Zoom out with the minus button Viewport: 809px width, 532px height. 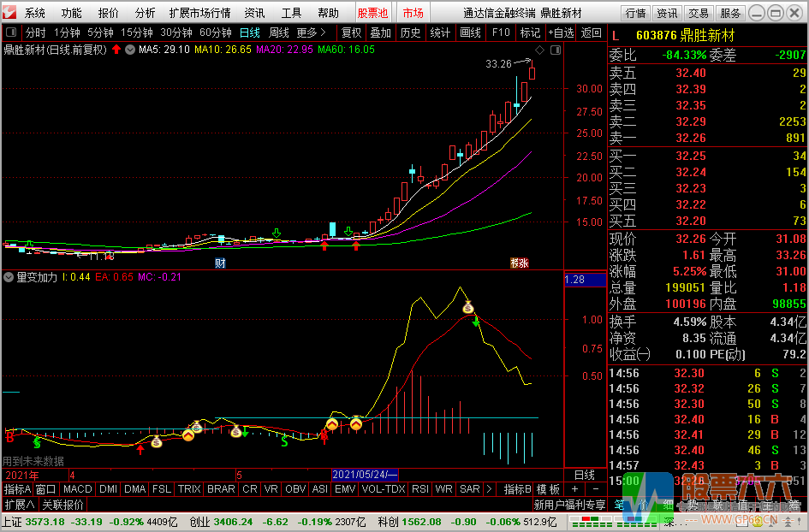pyautogui.click(x=595, y=488)
